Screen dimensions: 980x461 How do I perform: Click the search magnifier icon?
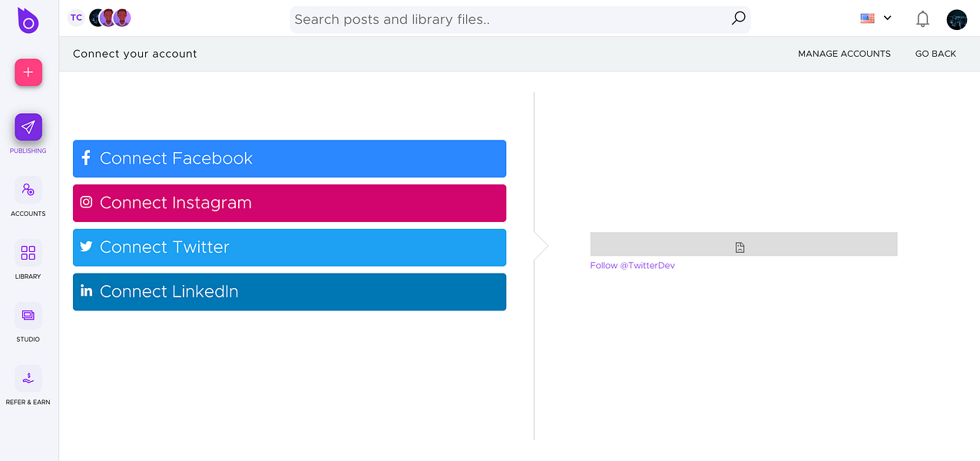(x=738, y=18)
